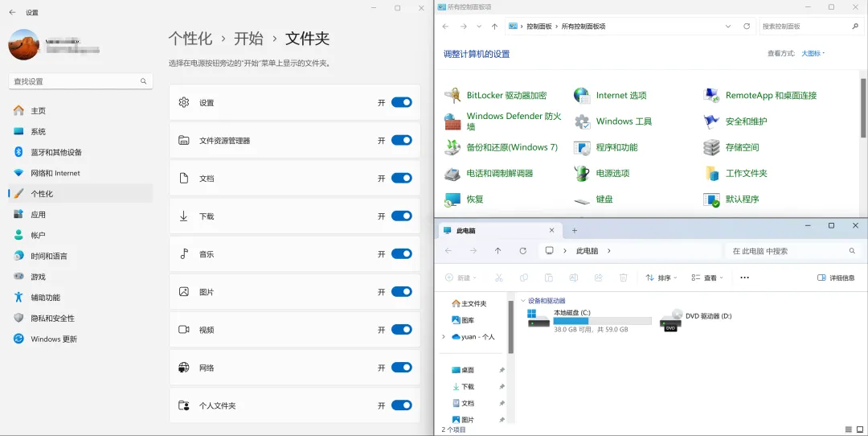Image resolution: width=868 pixels, height=436 pixels.
Task: Open BitLocker drive encryption icon in Control Panel
Action: (452, 95)
